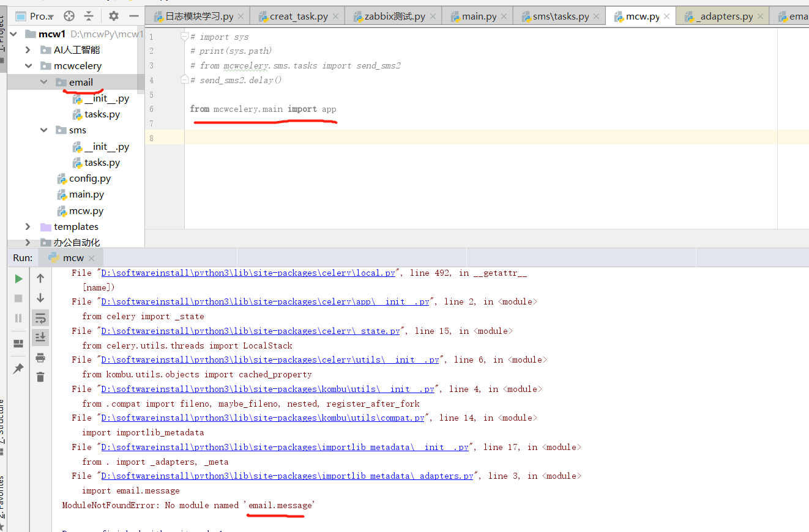Close the main.py editor tab
The image size is (809, 532).
(x=504, y=17)
